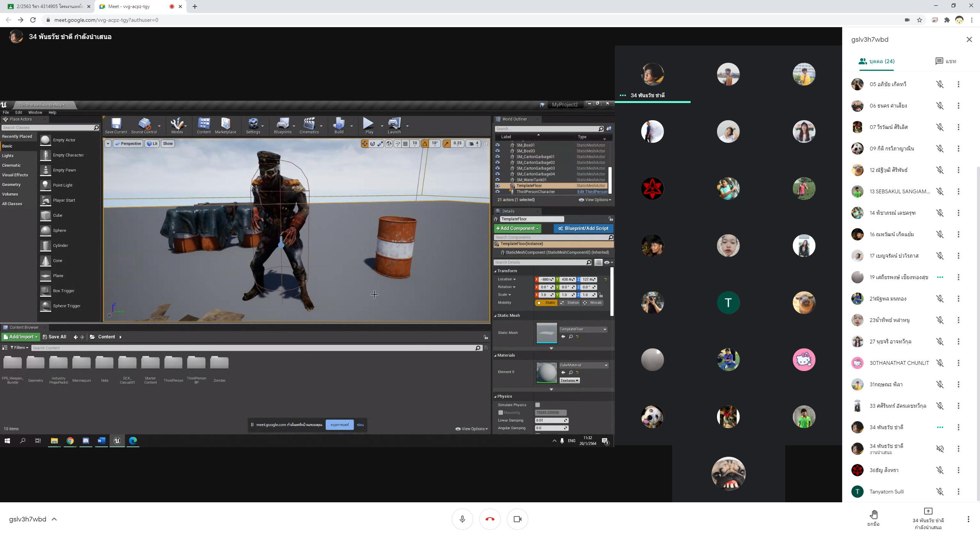Switch to the Meet chat tab

(x=946, y=61)
